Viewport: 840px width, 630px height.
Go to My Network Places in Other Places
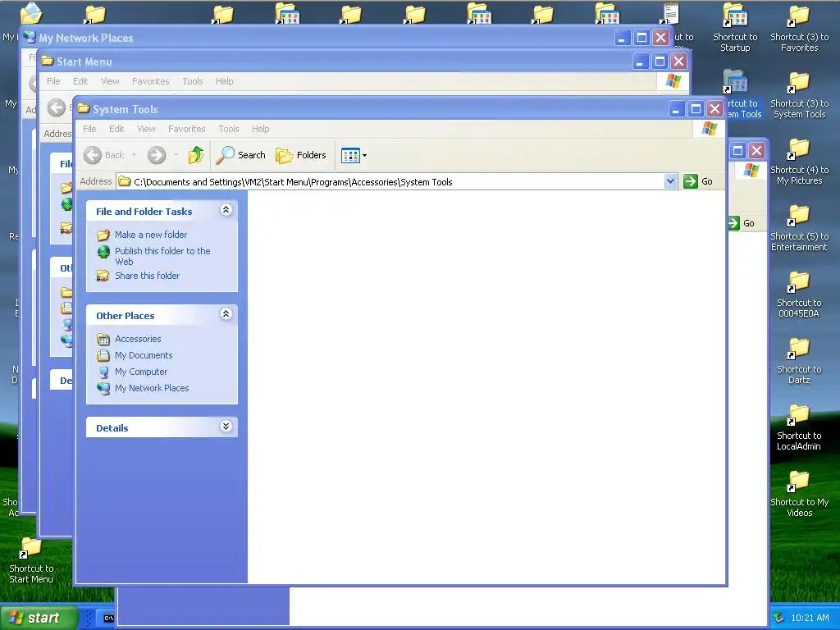coord(152,388)
